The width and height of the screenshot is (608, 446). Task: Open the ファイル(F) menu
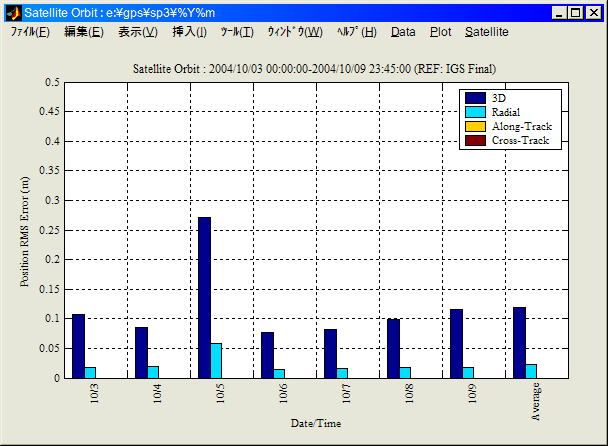(x=30, y=32)
